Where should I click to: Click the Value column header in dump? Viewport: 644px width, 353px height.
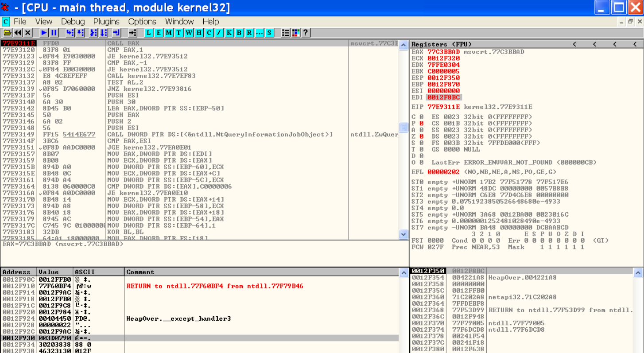55,272
